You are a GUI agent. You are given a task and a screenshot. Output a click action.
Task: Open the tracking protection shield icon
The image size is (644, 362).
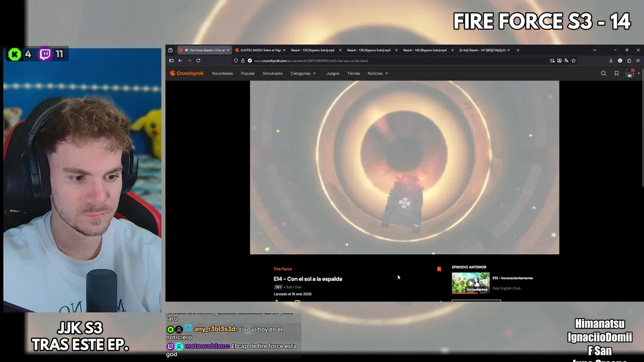(x=235, y=60)
